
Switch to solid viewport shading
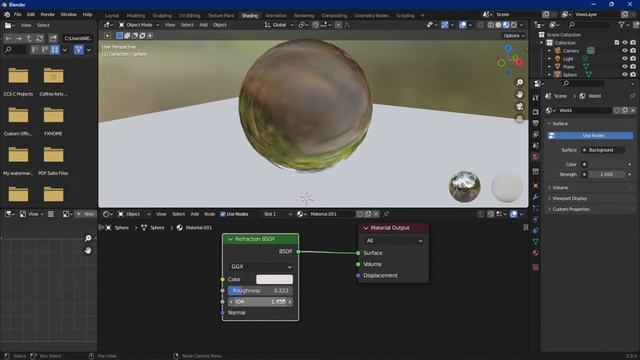(x=498, y=25)
